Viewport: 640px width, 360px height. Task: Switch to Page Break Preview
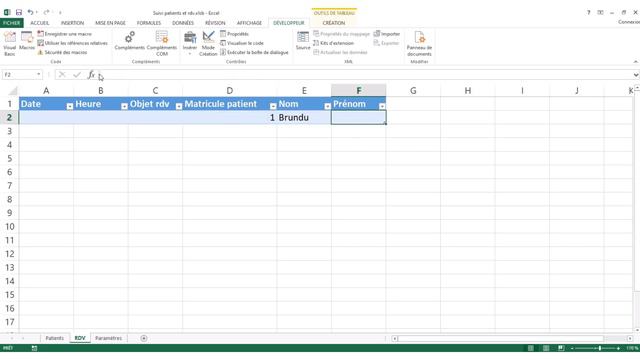[x=561, y=348]
